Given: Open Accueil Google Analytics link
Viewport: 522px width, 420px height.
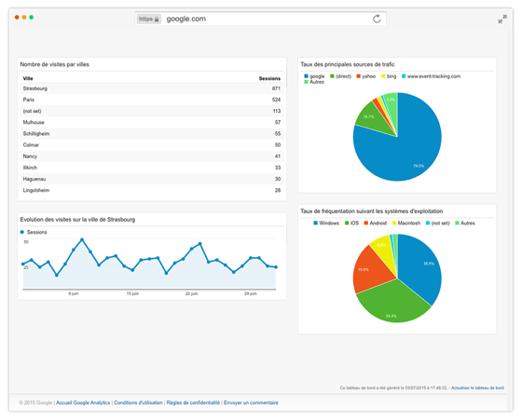Looking at the screenshot, I should [x=83, y=402].
